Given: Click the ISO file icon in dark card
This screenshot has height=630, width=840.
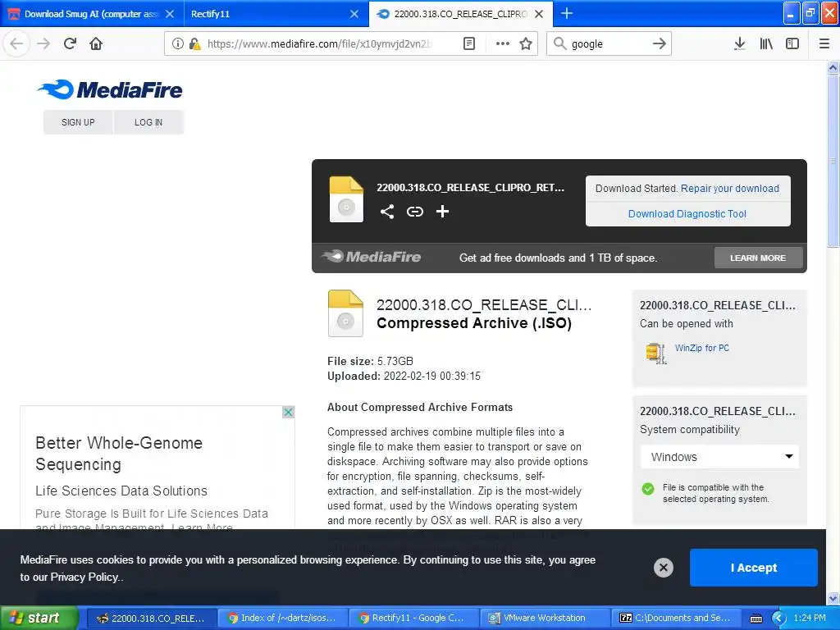Looking at the screenshot, I should tap(346, 199).
